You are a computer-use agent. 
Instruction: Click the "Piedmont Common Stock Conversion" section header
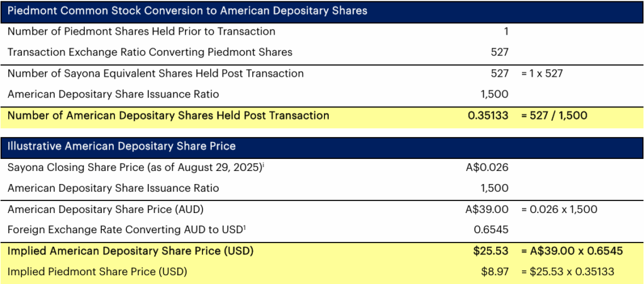coord(187,11)
